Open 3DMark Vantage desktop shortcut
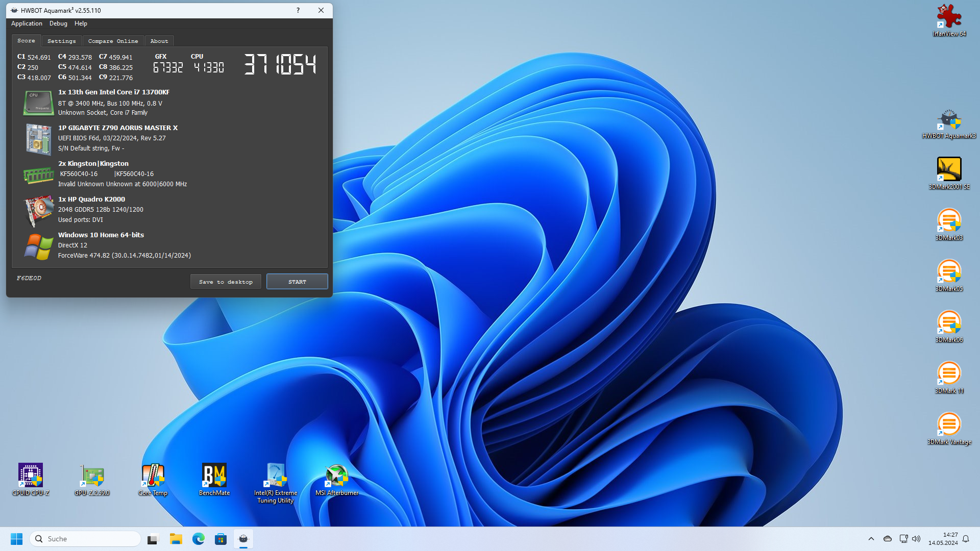 click(949, 429)
